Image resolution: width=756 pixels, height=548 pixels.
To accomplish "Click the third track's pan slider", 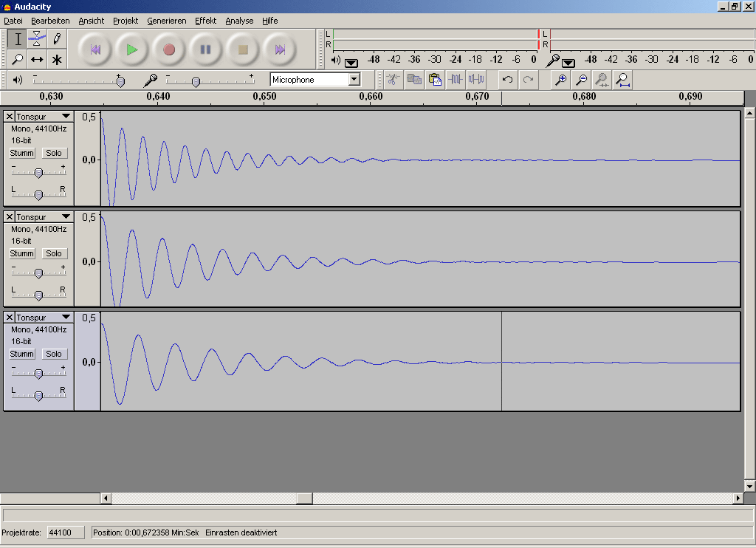I will pyautogui.click(x=38, y=395).
